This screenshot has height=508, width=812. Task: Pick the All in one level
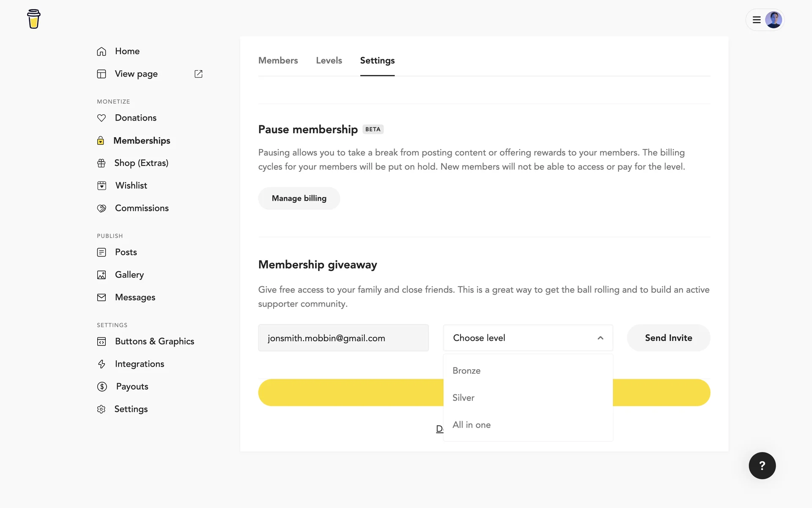point(472,425)
